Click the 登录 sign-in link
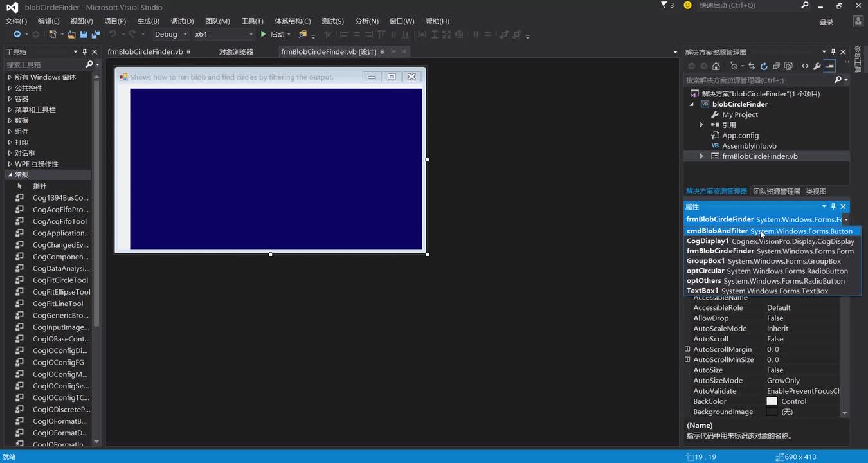 pyautogui.click(x=826, y=22)
